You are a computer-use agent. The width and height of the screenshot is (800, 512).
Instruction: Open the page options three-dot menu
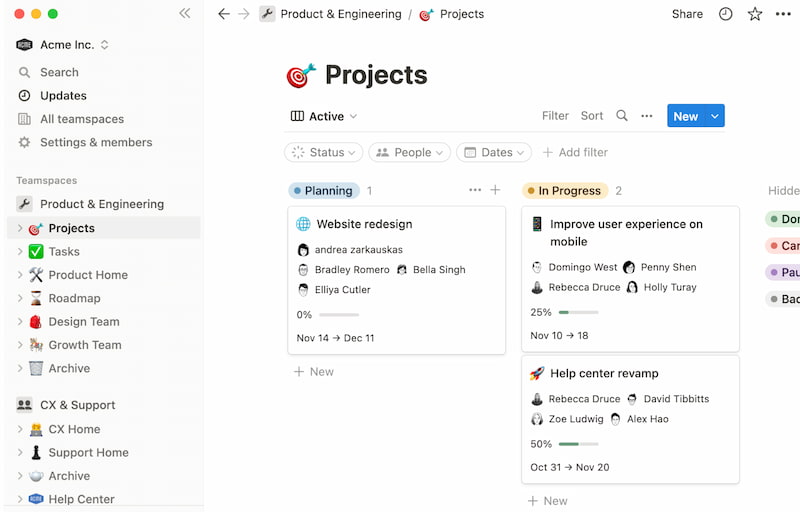point(783,14)
